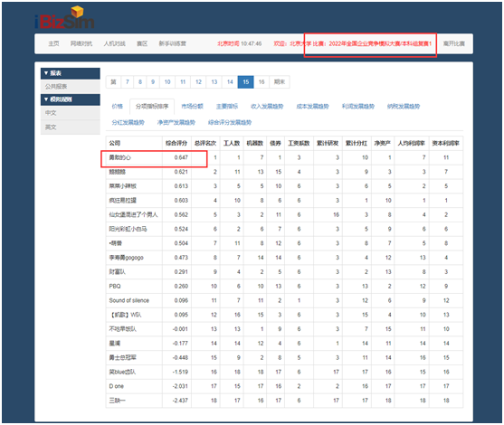Switch to period 16
Image resolution: width=504 pixels, height=425 pixels.
[x=262, y=82]
